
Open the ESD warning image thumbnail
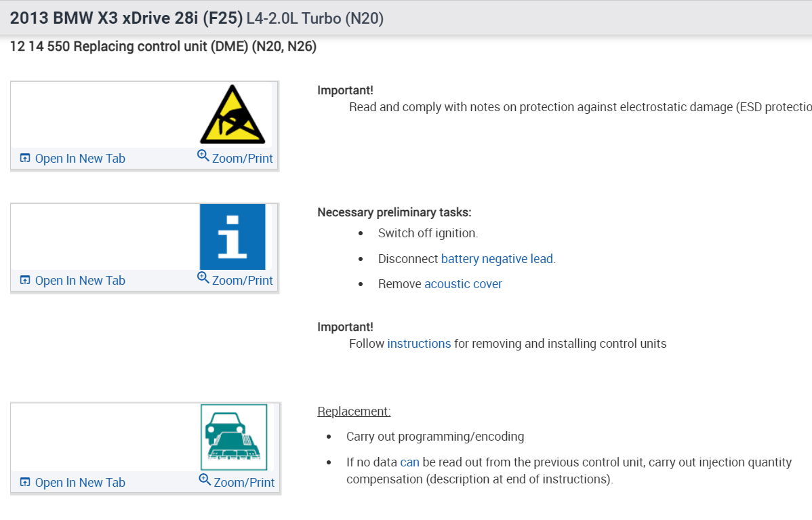232,115
